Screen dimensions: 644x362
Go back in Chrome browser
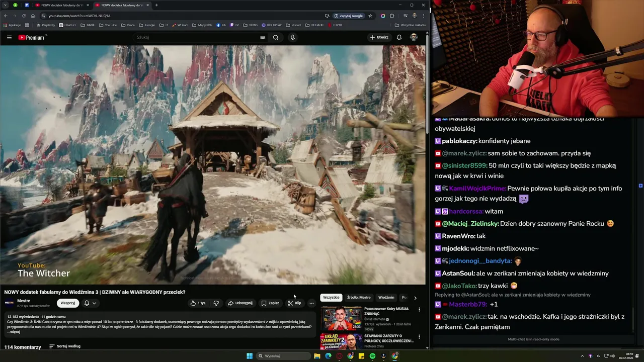(6, 16)
